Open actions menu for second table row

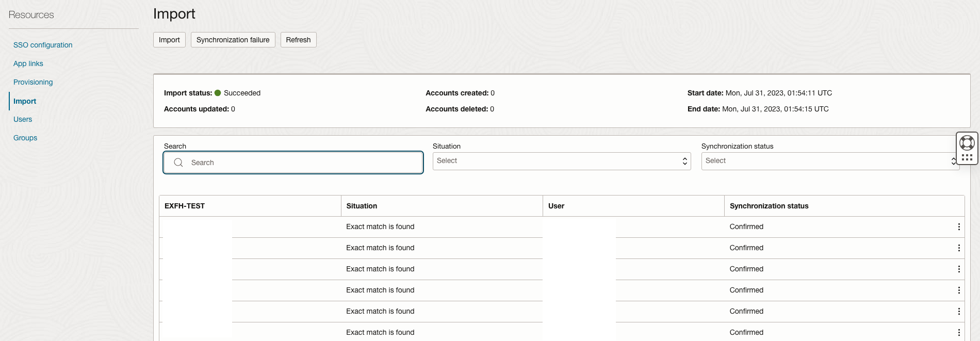coord(958,248)
